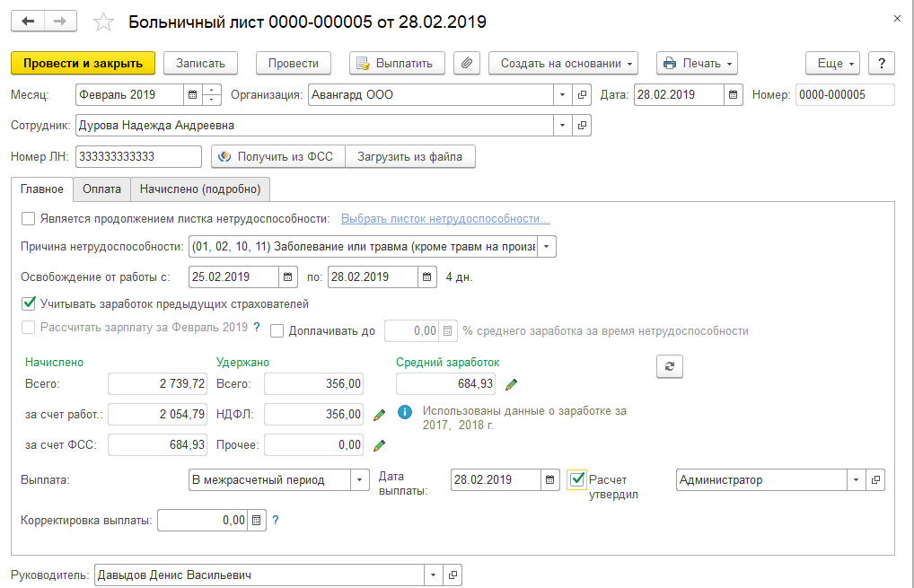Open the Начислено (подробно) tab
Image resolution: width=914 pixels, height=588 pixels.
coord(200,189)
